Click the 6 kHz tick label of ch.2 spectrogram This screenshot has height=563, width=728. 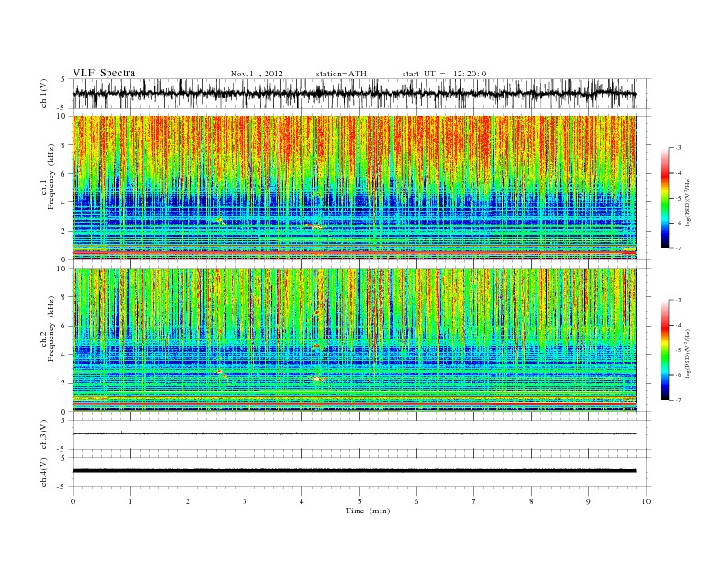pos(64,326)
